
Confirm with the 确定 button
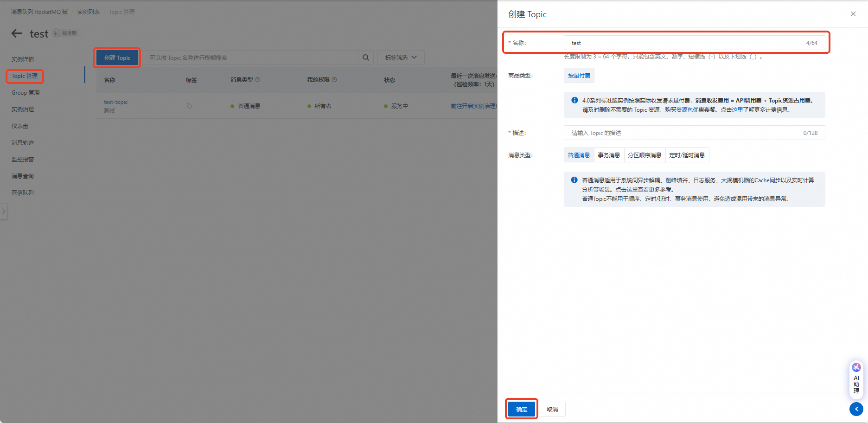[522, 409]
